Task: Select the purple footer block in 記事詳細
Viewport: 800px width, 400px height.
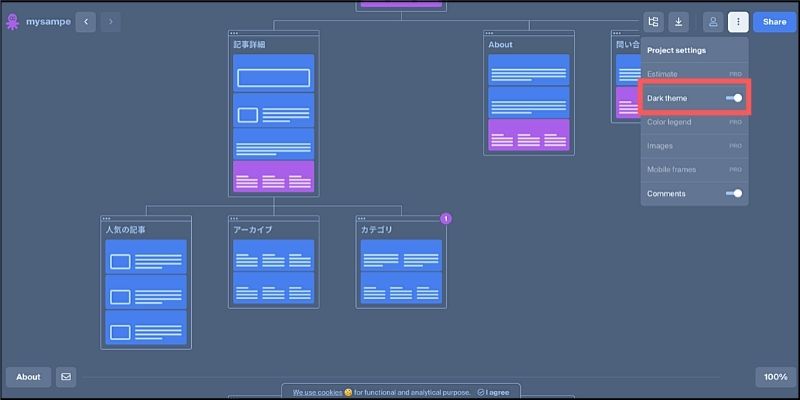Action: click(x=273, y=177)
